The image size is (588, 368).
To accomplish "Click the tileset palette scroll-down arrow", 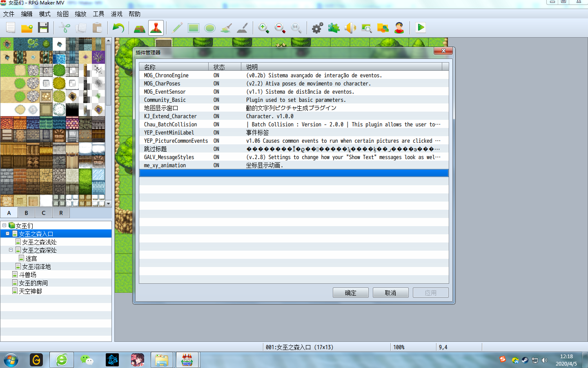I will [x=108, y=203].
